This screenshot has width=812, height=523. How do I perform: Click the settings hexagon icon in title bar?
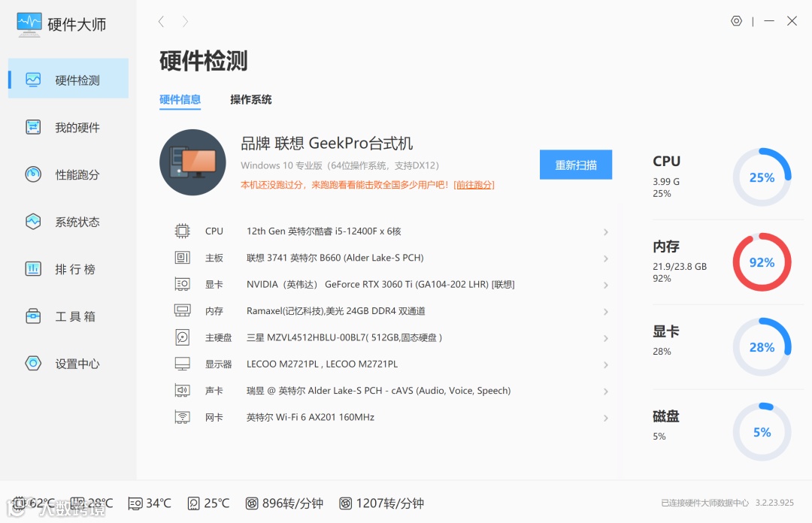(736, 21)
